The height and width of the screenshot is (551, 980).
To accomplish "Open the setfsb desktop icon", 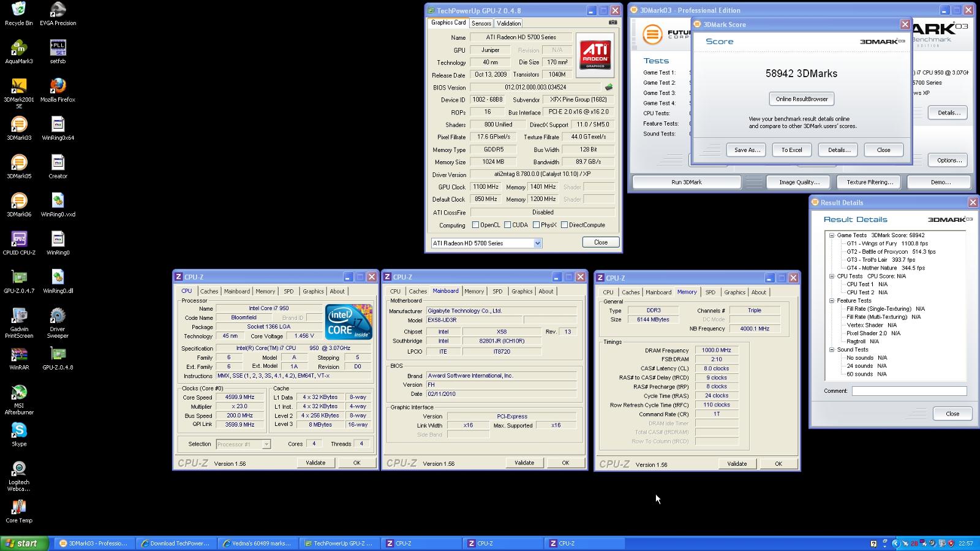I will click(x=58, y=51).
